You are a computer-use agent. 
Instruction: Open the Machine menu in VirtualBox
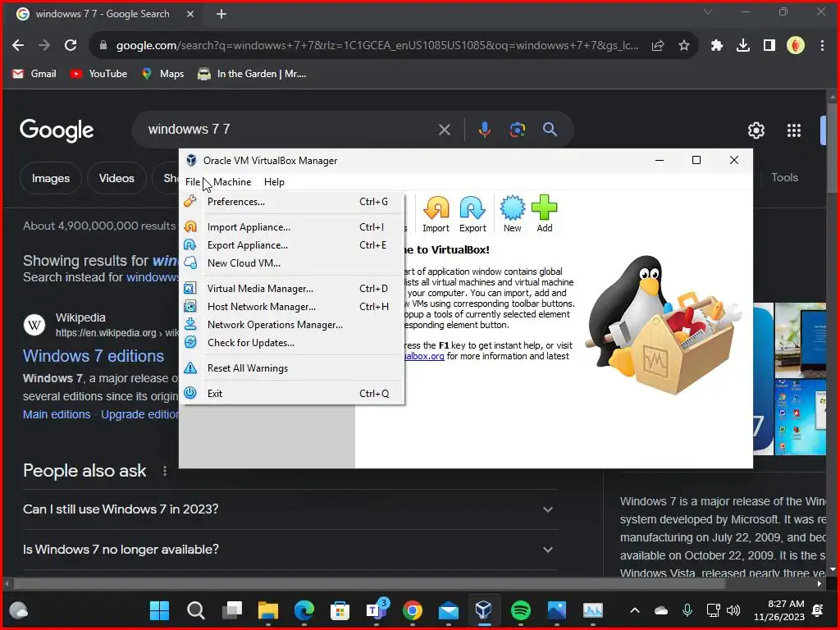[232, 182]
